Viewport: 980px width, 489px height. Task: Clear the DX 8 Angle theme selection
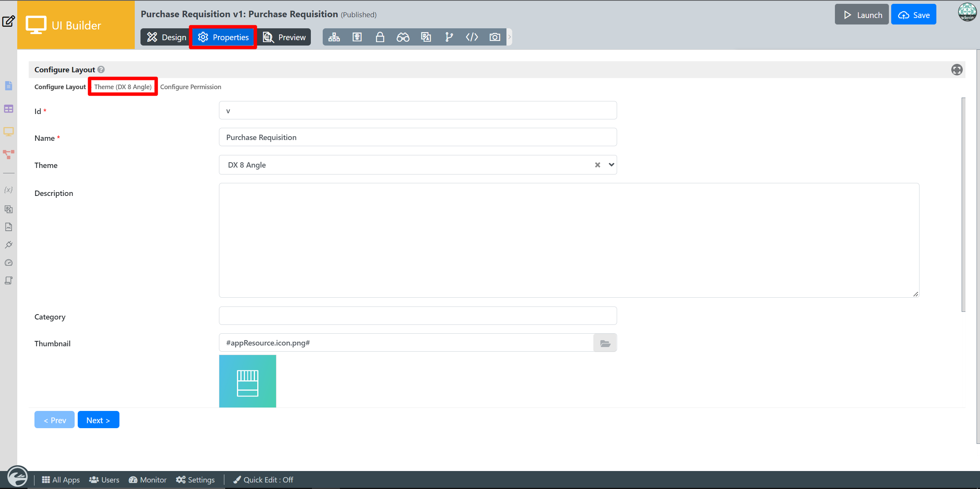pos(597,165)
